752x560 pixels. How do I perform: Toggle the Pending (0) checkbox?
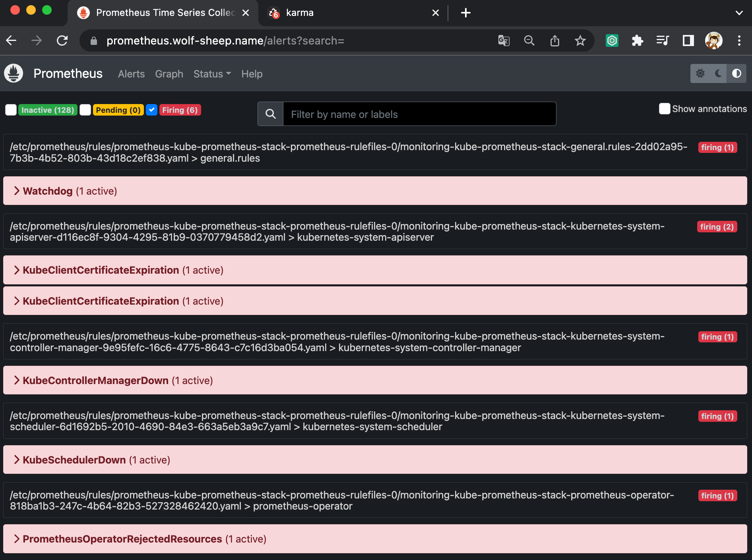pos(85,110)
